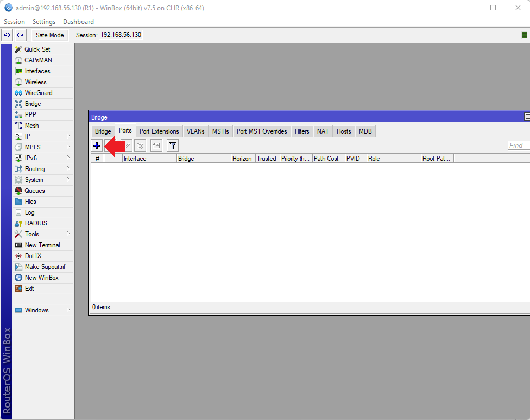This screenshot has width=530, height=420.
Task: Switch to the VLANs tab
Action: coord(195,131)
